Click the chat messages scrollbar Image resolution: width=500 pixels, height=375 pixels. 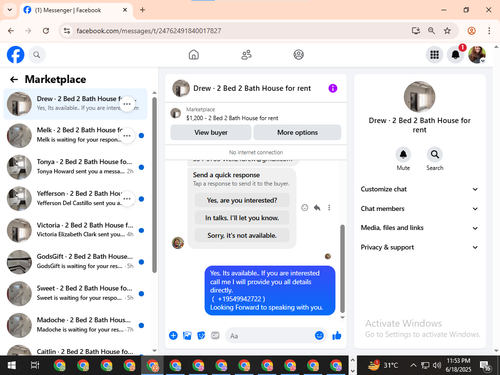tap(342, 268)
